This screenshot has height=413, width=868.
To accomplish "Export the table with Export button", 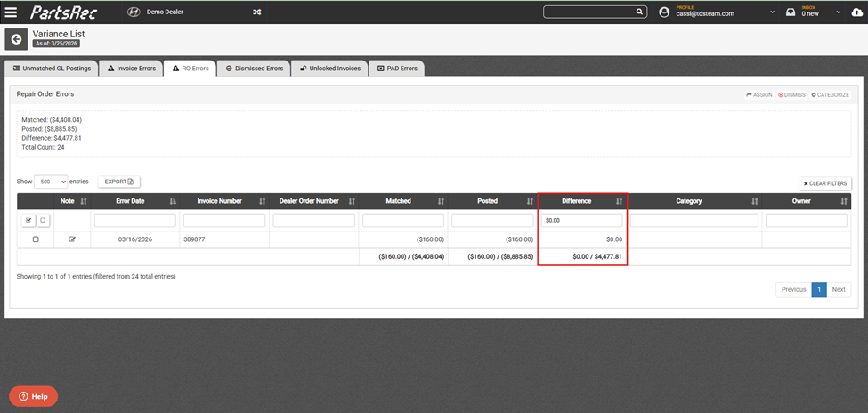I will (x=119, y=182).
